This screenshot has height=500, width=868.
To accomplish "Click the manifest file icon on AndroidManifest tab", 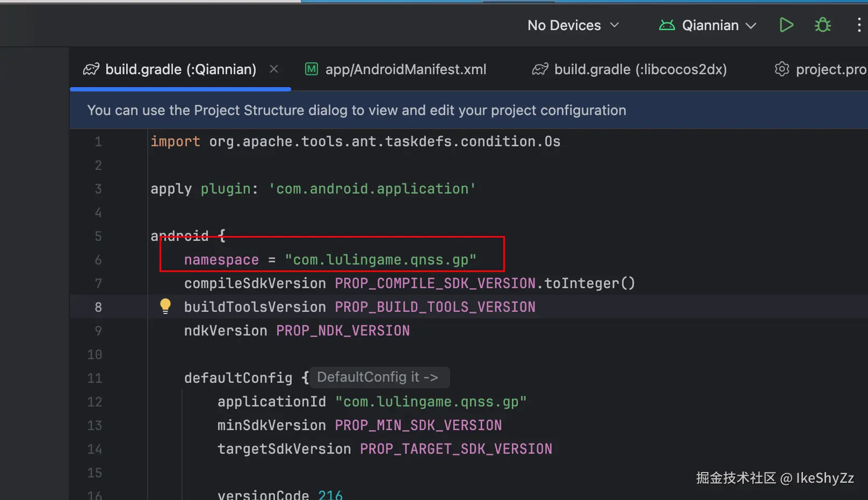I will pyautogui.click(x=312, y=69).
